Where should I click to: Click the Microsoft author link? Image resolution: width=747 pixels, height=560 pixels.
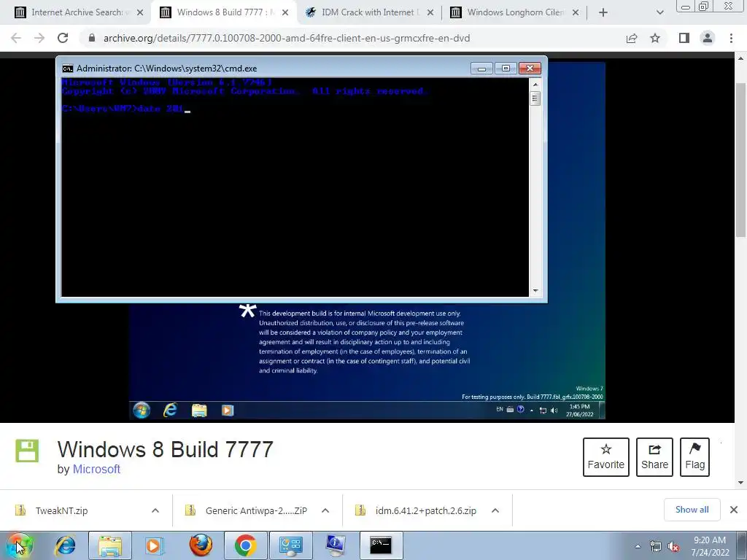96,469
